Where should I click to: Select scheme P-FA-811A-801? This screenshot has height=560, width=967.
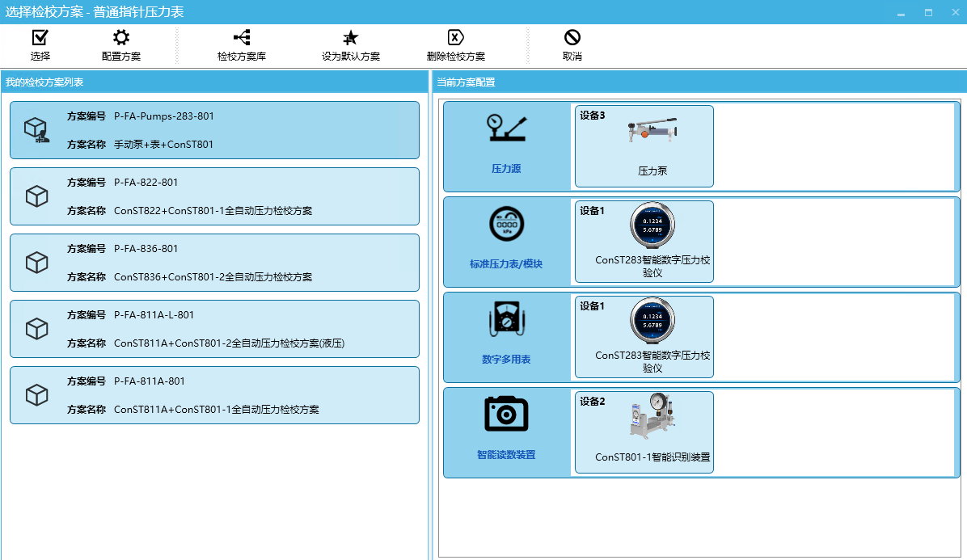(x=214, y=395)
